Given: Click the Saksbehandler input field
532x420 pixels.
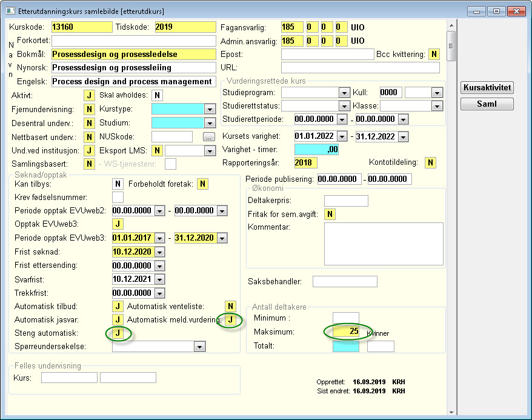Looking at the screenshot, I should (345, 282).
